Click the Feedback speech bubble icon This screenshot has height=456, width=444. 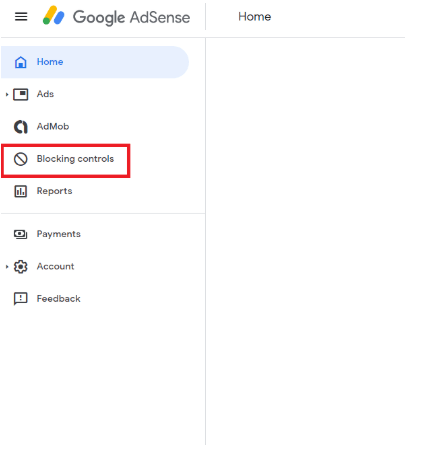(x=21, y=299)
